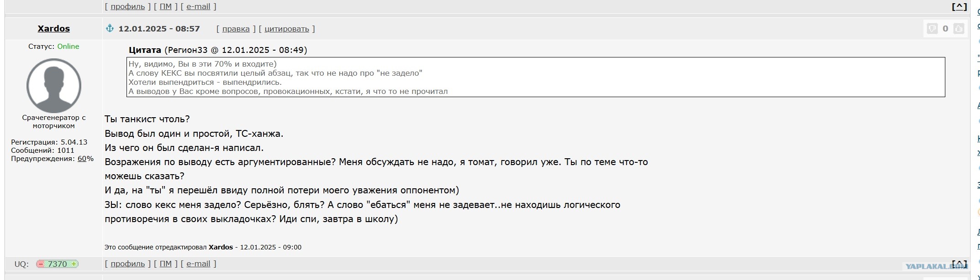Click the anchor permalink icon beside the post date

coord(110,28)
